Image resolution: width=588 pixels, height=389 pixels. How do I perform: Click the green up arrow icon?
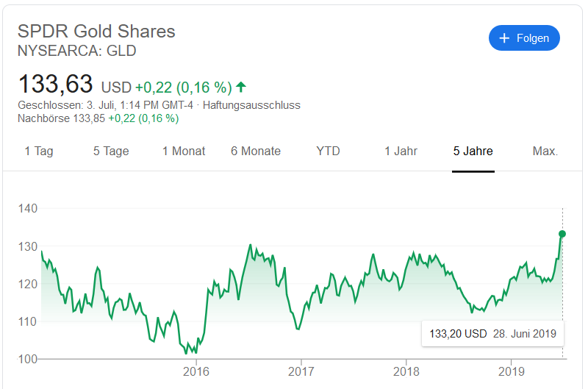point(241,87)
